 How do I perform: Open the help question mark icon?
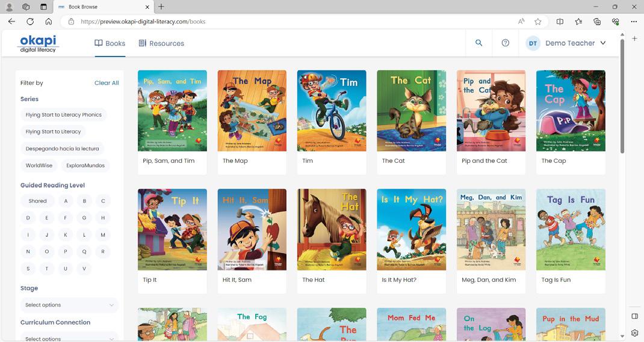pyautogui.click(x=505, y=43)
